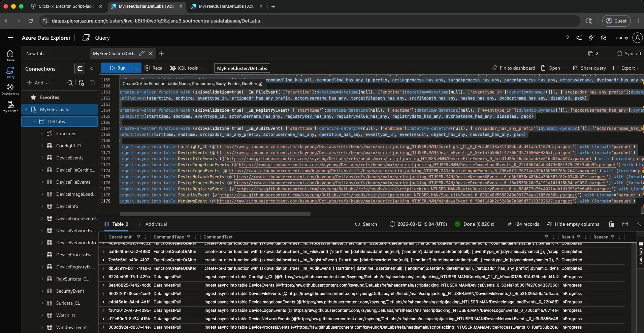This screenshot has height=333, width=644.
Task: Close the MyFreeCluster.DetL... query tab
Action: tap(151, 53)
